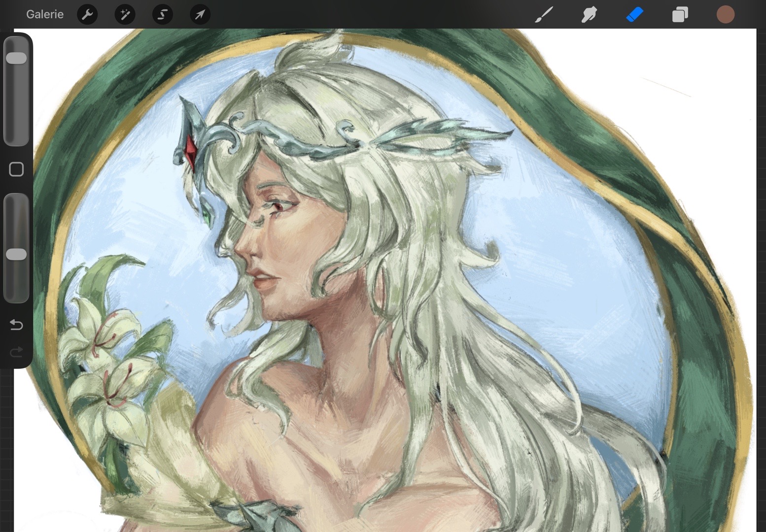This screenshot has height=532, width=766.
Task: Click the brush opacity slider handle
Action: coord(16,254)
